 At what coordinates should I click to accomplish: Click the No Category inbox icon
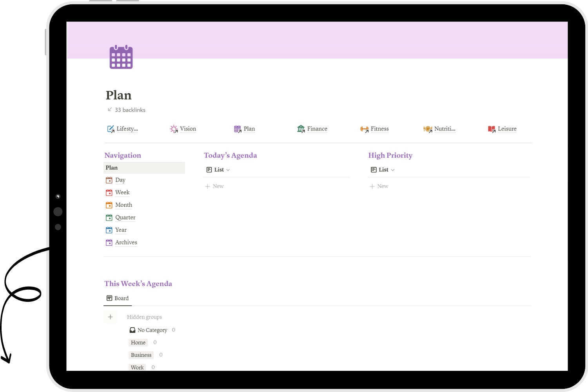[132, 330]
